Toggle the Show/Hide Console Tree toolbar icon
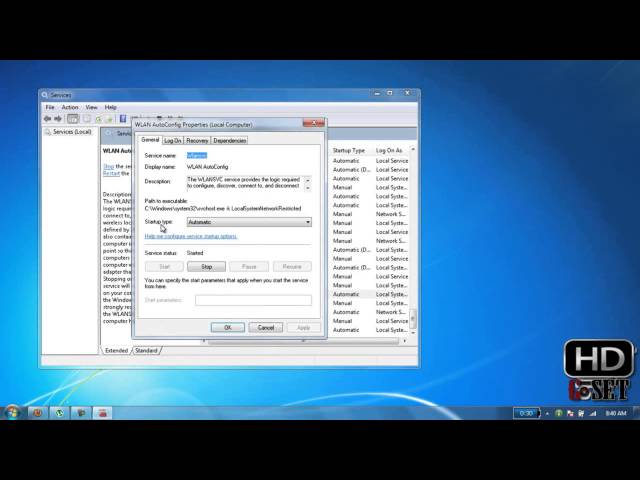The image size is (640, 480). [73, 119]
